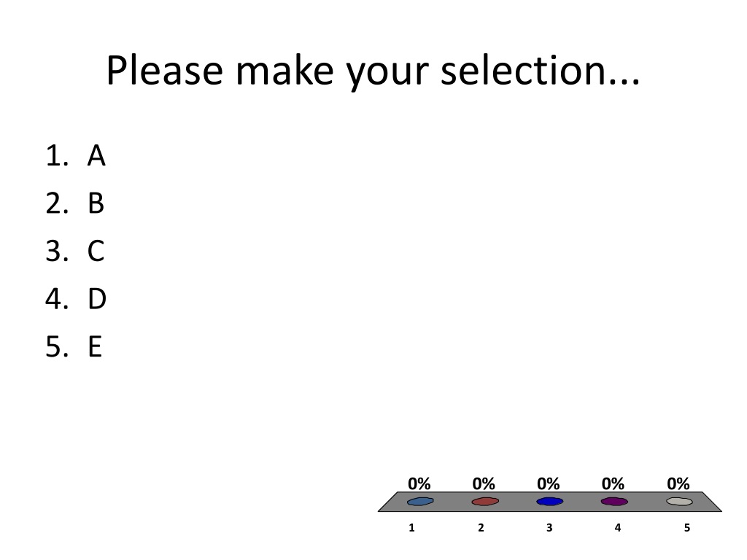Select the bright blue chart marker for option 3
The height and width of the screenshot is (560, 747).
pos(550,502)
